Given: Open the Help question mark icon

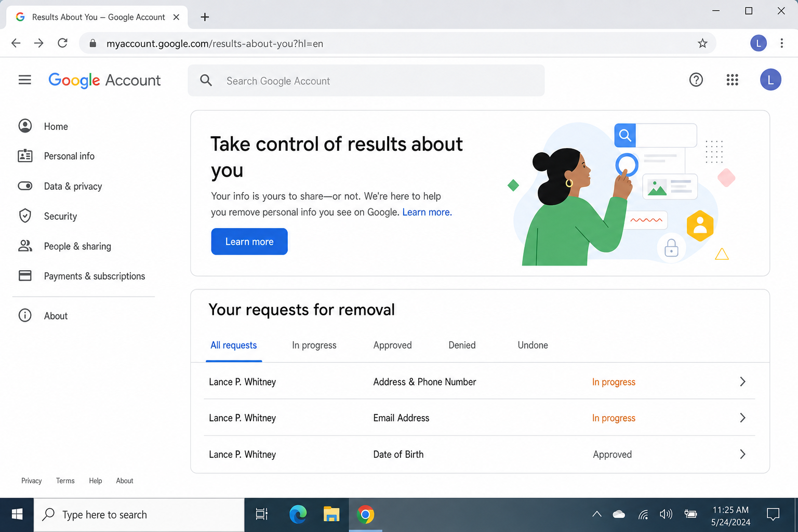Looking at the screenshot, I should click(696, 80).
